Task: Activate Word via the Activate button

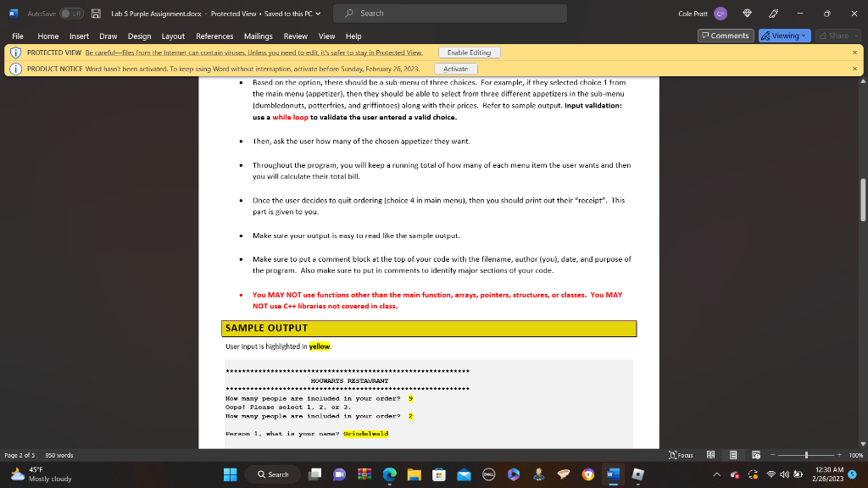Action: (455, 68)
